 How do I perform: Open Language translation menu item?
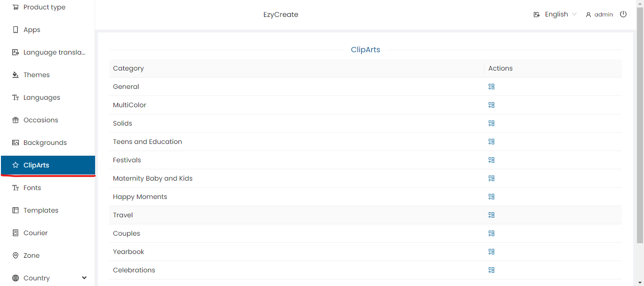48,52
